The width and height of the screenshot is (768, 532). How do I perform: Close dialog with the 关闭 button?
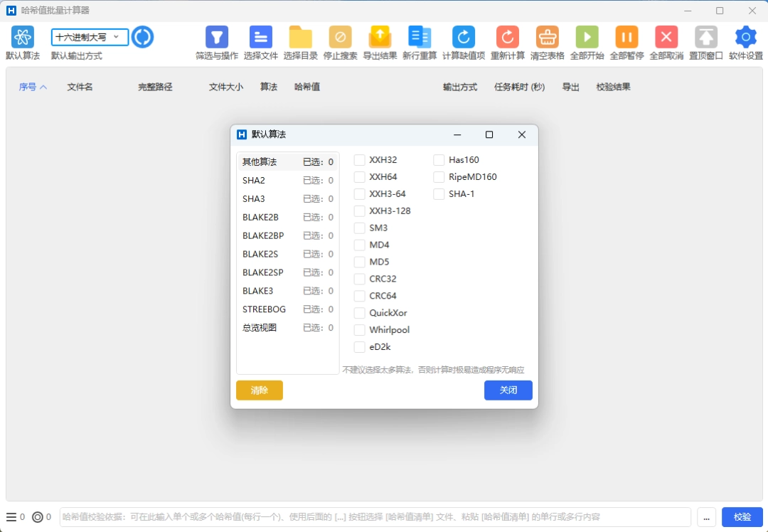pos(508,390)
